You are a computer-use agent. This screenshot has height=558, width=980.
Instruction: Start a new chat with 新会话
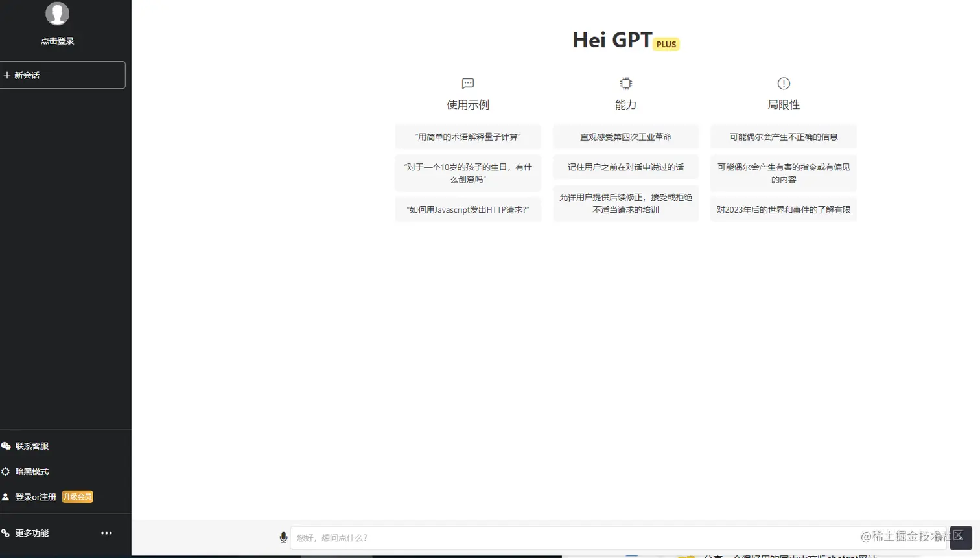tap(62, 75)
